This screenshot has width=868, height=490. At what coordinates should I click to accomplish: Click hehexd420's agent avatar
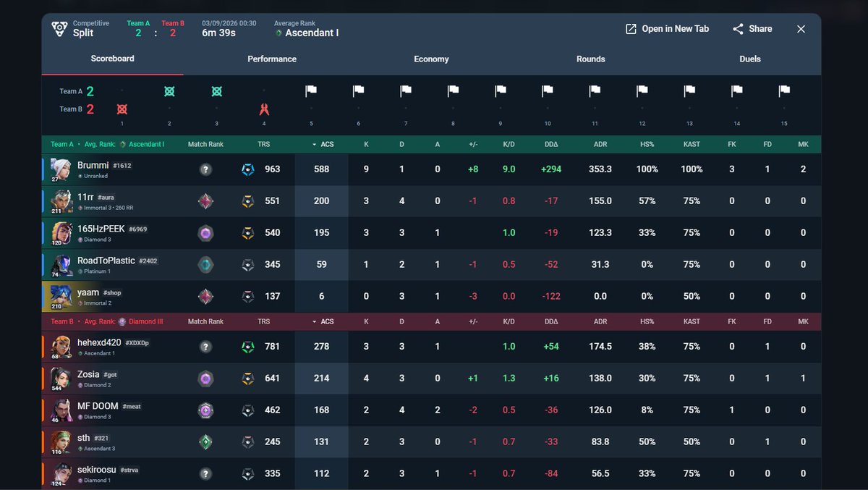pyautogui.click(x=61, y=347)
